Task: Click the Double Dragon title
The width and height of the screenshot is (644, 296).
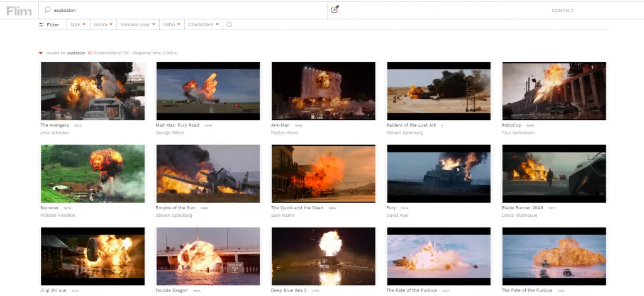Action: click(x=172, y=290)
